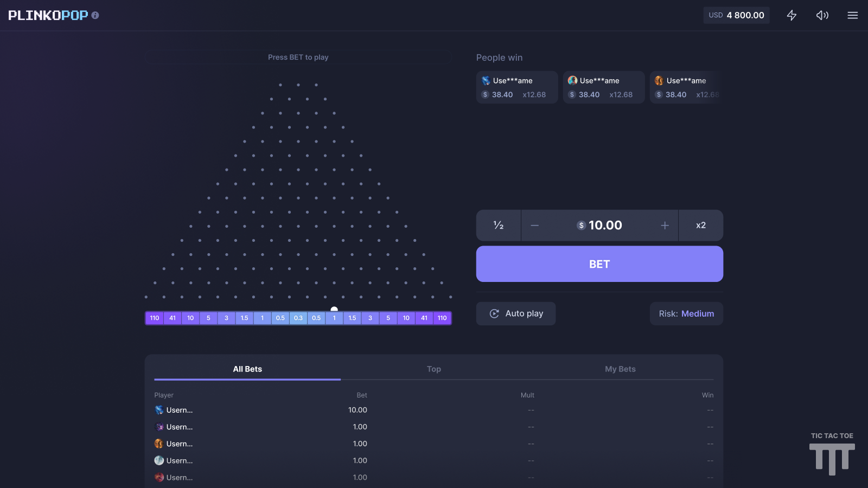Click the 0.3 multiplier slot
This screenshot has height=488, width=868.
coord(298,318)
